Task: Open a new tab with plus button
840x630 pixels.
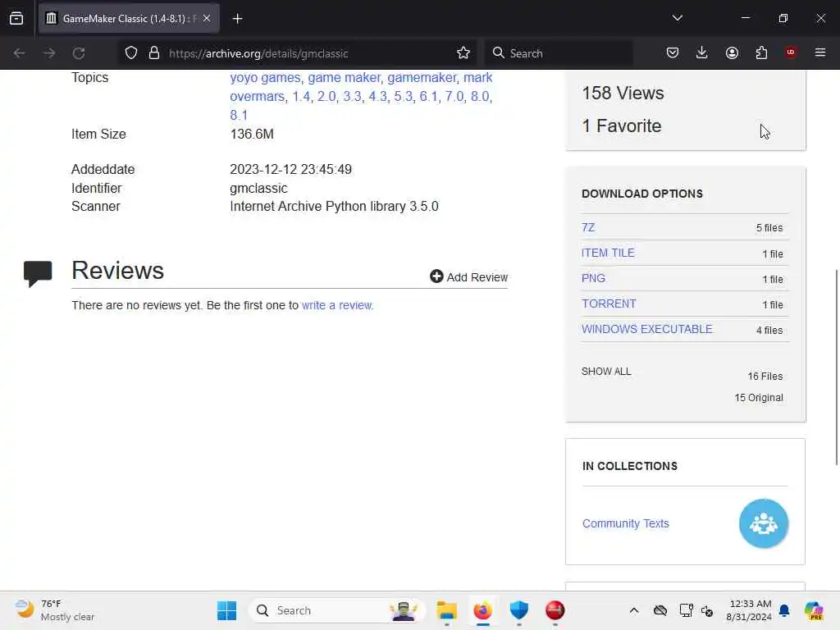Action: [237, 19]
